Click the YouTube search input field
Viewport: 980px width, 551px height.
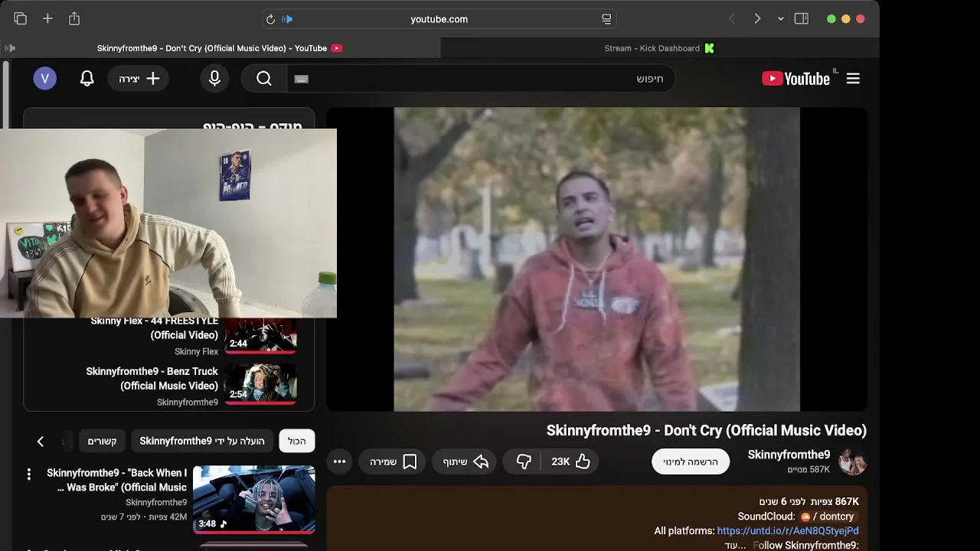click(x=481, y=79)
